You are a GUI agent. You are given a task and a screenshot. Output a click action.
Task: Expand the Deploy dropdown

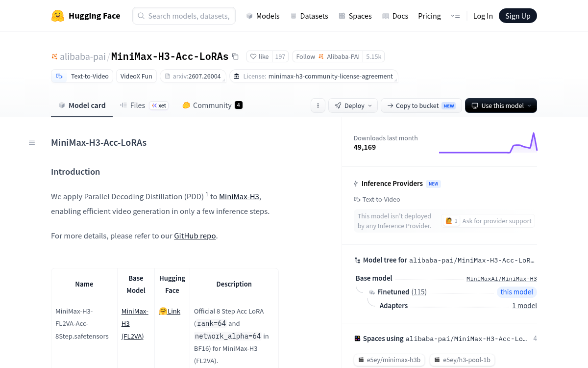(x=353, y=105)
